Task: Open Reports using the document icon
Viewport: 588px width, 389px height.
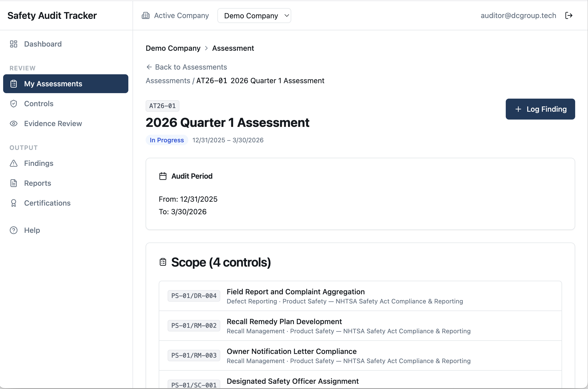Action: point(14,183)
